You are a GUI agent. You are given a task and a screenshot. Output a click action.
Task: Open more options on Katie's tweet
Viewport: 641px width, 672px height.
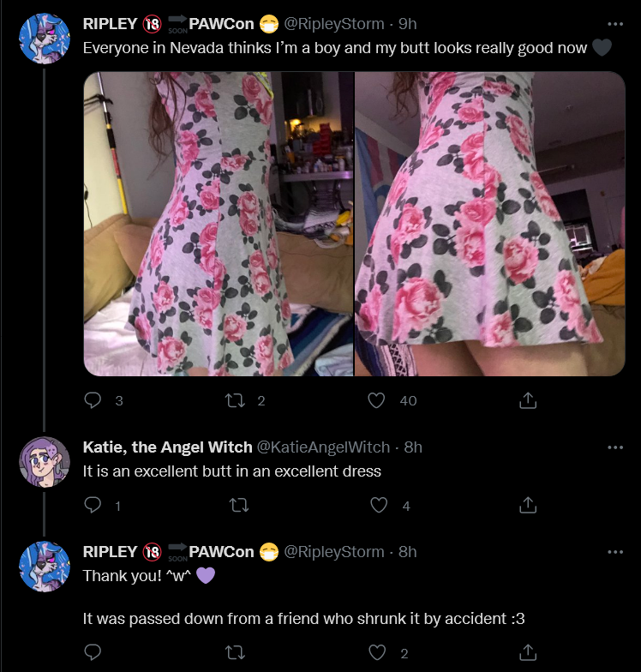click(615, 447)
